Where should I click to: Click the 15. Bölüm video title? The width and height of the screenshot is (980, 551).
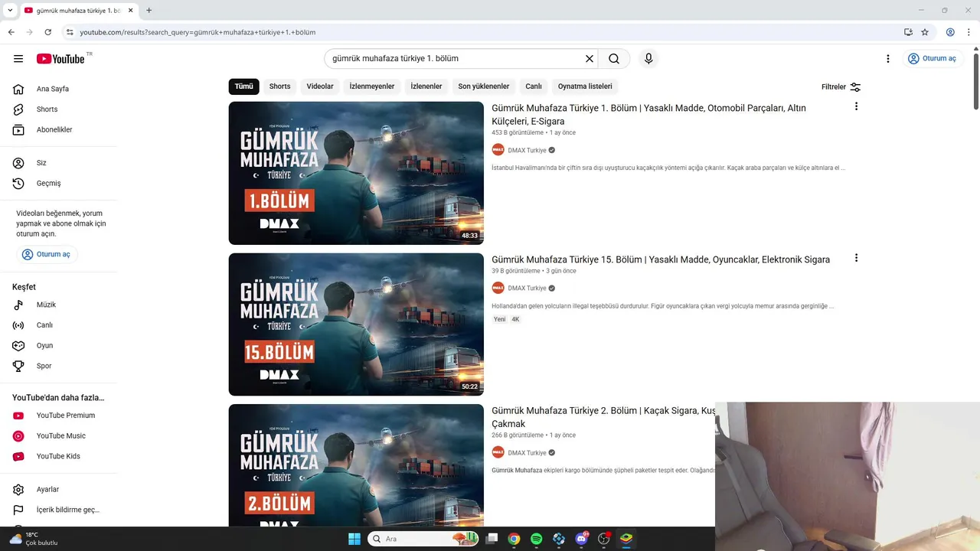coord(661,259)
